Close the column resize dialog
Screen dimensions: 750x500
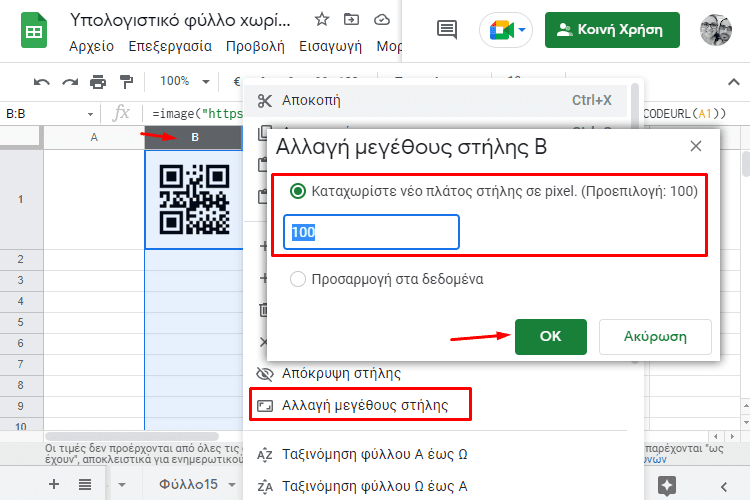click(696, 146)
